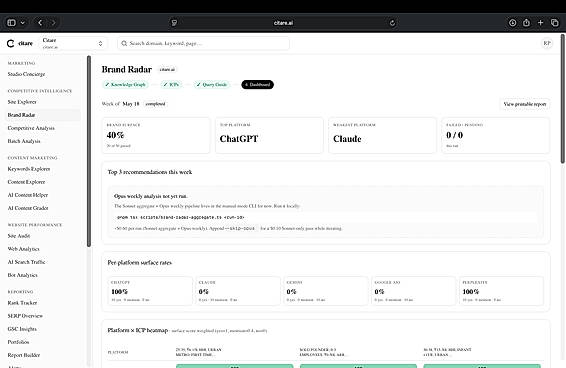The image size is (566, 368).
Task: Toggle the browser sidebar icon
Action: tap(12, 23)
